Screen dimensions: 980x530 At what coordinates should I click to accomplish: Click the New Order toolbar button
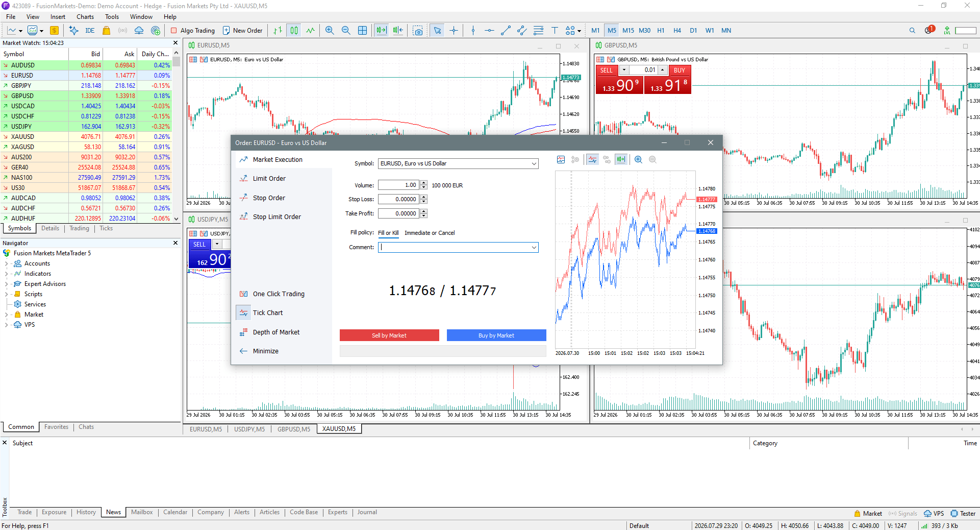[243, 31]
